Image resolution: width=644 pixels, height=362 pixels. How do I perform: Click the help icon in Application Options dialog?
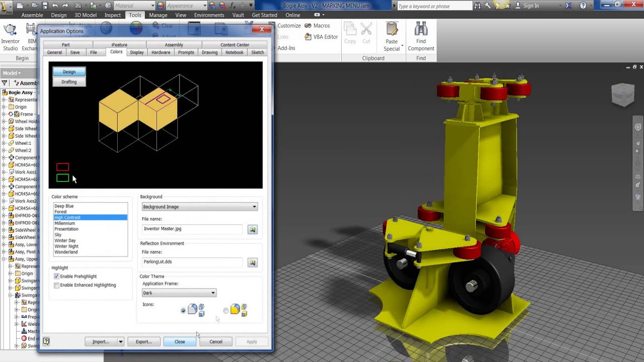pyautogui.click(x=46, y=341)
